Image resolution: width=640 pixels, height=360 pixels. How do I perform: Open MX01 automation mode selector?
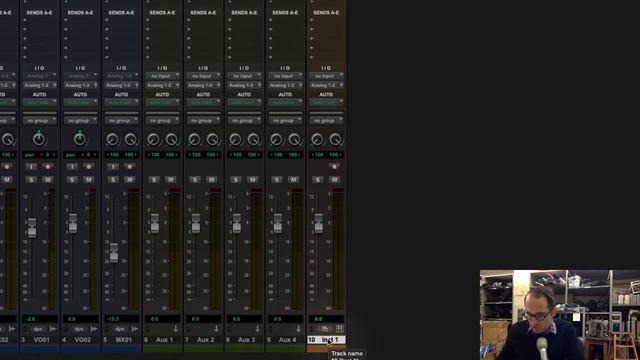coord(121,102)
